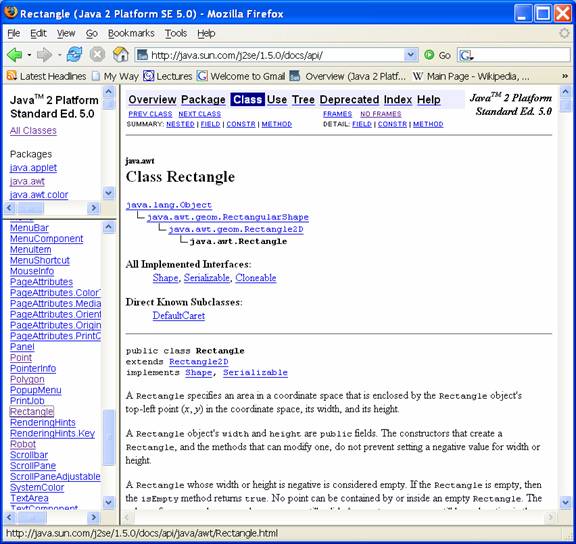Jump to summary NESTED link
Viewport: 576px width, 544px height.
(x=180, y=124)
